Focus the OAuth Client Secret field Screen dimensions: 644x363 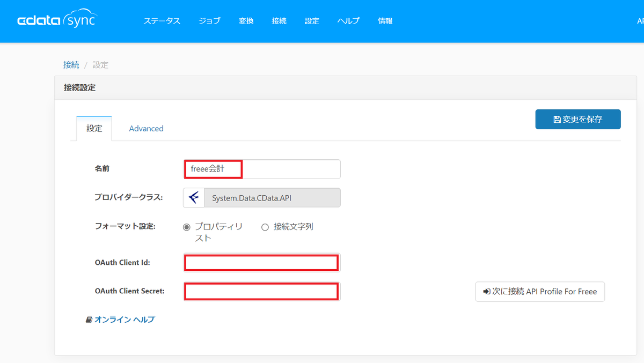(261, 291)
